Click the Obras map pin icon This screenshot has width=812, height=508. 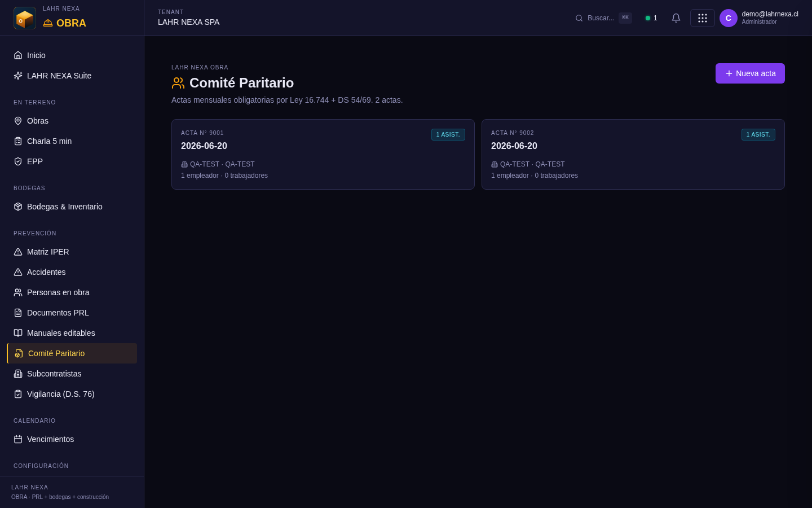18,121
